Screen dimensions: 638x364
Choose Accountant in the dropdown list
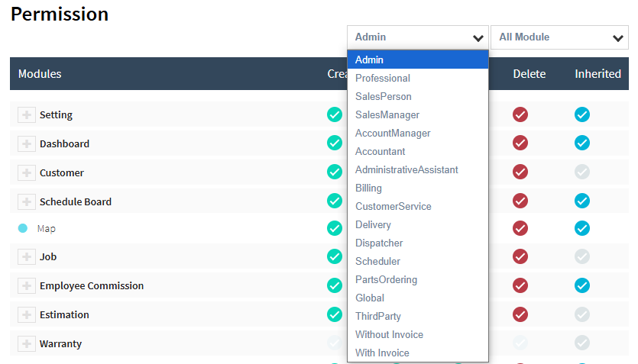coord(381,151)
